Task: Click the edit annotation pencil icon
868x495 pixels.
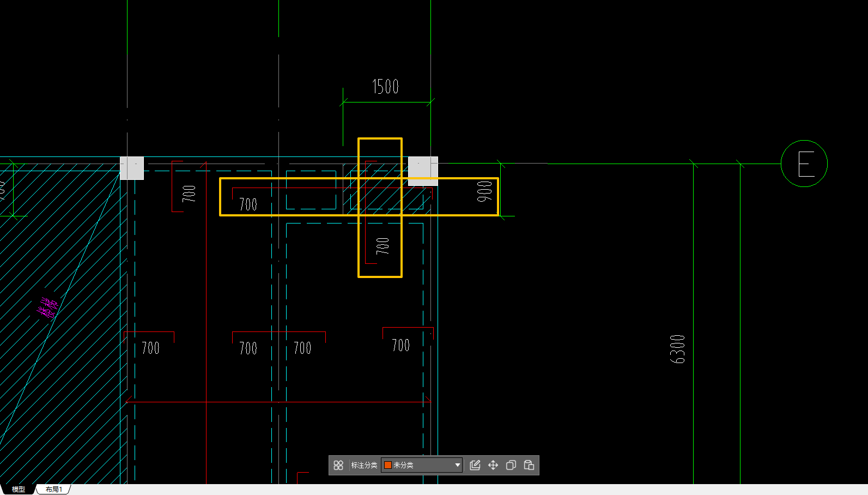Action: click(x=475, y=465)
